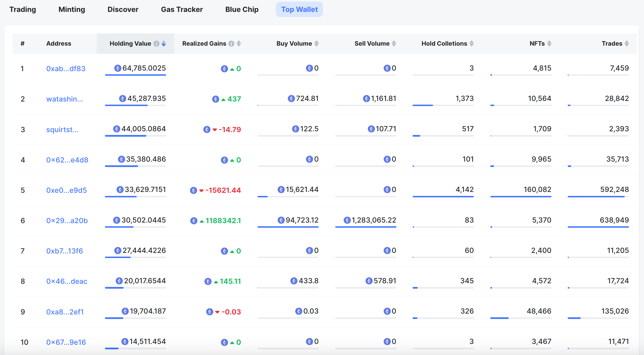Open the Discover tab
This screenshot has width=644, height=355.
[x=123, y=9]
